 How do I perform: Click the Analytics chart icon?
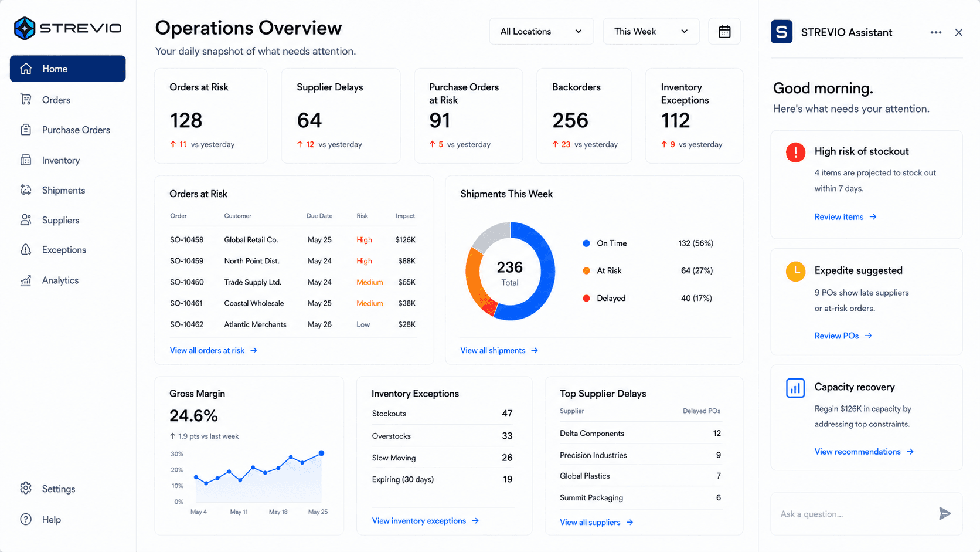coord(26,280)
